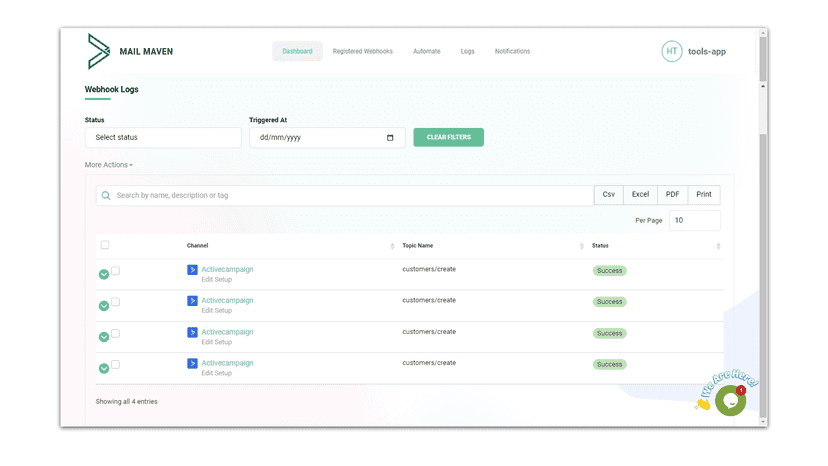Switch to the Automate tab
Viewport: 828px width, 466px height.
427,51
